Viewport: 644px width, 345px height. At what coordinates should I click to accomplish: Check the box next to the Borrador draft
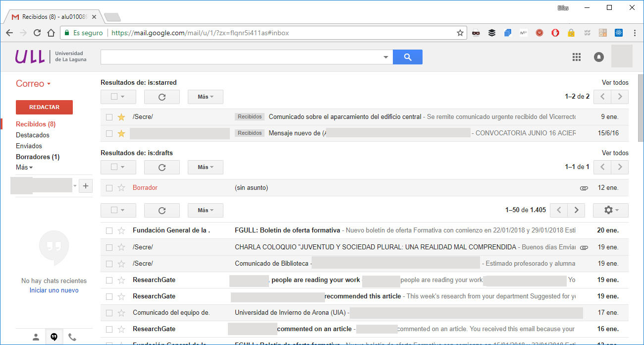point(109,187)
